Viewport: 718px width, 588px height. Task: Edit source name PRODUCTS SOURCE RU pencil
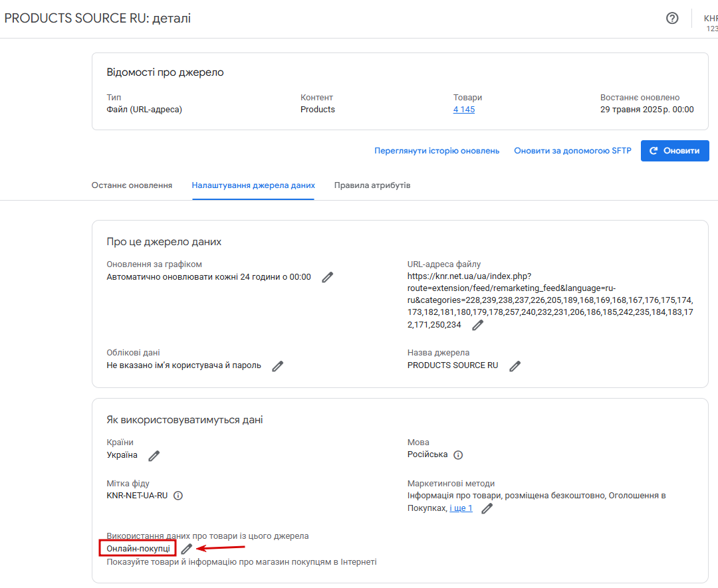click(515, 366)
